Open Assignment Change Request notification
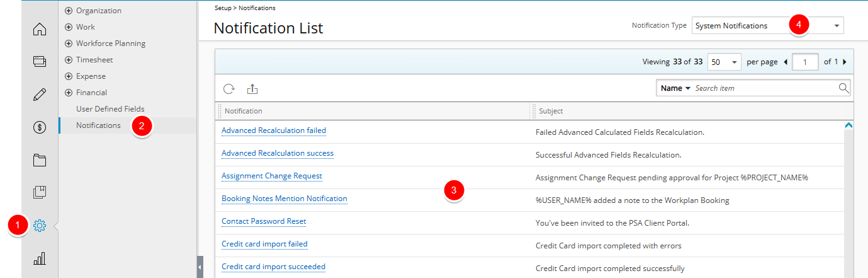 [x=272, y=176]
